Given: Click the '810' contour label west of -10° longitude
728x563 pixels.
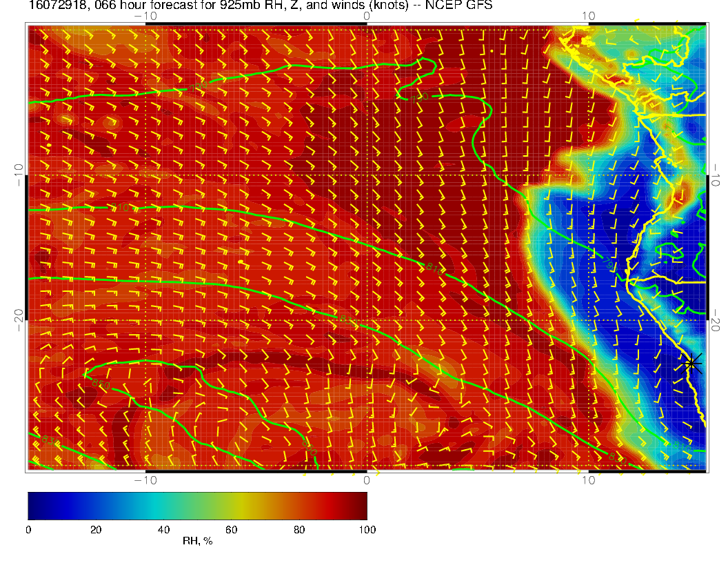Looking at the screenshot, I should [x=120, y=207].
